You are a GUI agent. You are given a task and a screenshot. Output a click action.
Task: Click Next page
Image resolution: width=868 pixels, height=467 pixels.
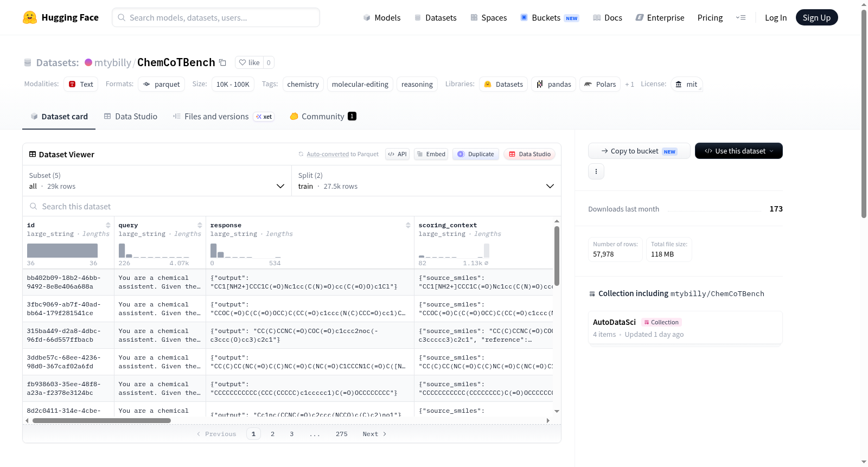pos(374,434)
